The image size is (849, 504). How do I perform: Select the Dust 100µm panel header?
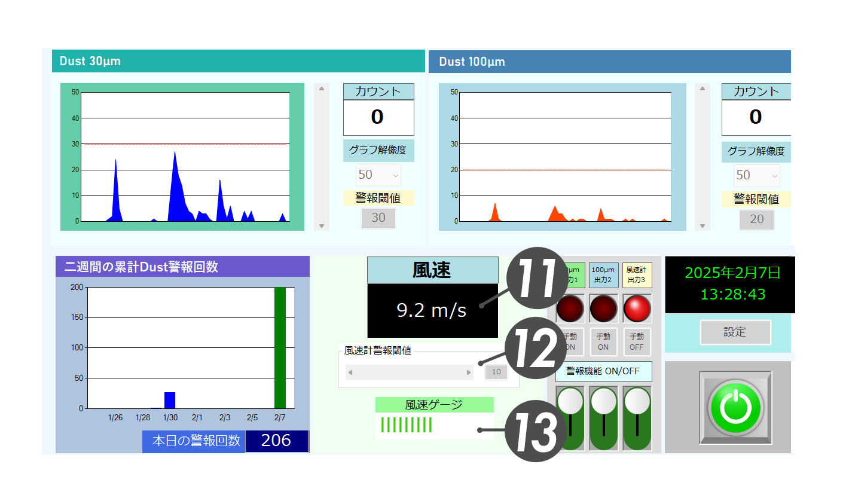609,62
